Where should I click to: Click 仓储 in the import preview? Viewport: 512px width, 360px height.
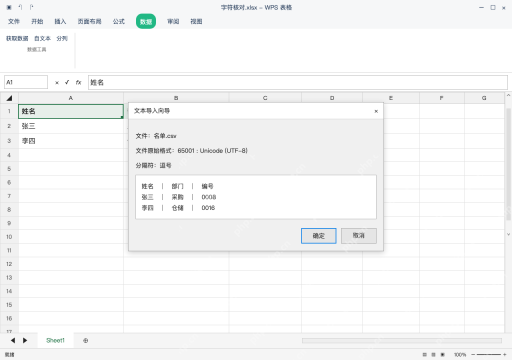tap(177, 208)
